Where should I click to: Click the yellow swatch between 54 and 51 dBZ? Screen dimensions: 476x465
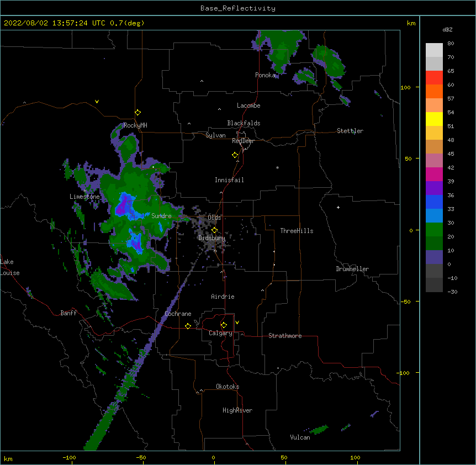point(434,119)
